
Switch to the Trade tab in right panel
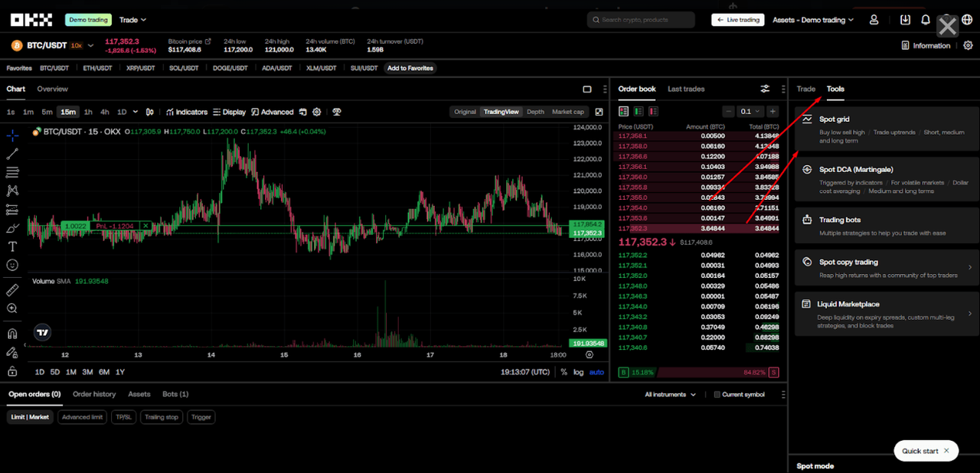tap(806, 90)
